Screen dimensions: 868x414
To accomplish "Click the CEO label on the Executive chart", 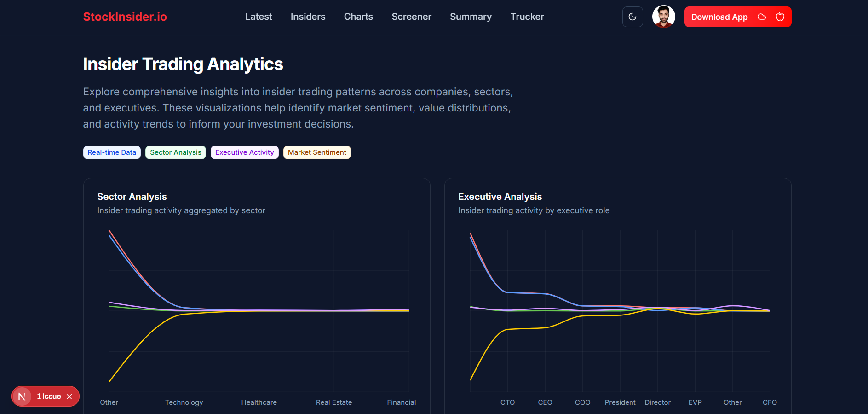I will [545, 402].
